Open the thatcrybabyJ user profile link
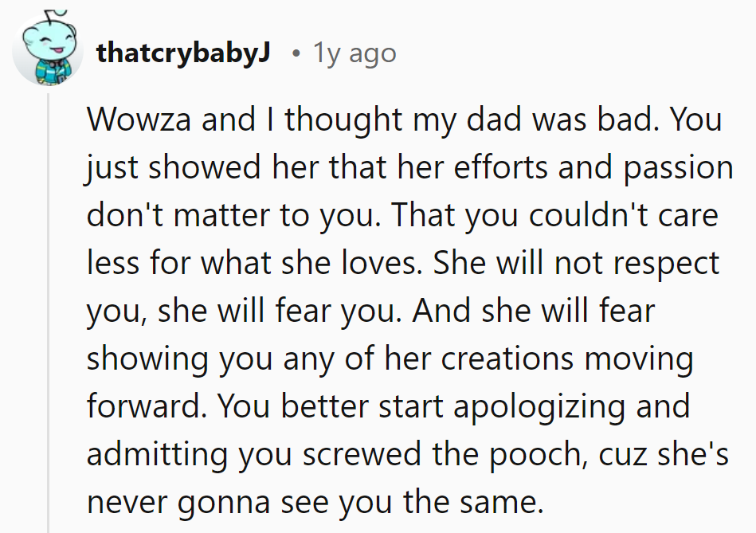This screenshot has height=533, width=756. pos(183,53)
